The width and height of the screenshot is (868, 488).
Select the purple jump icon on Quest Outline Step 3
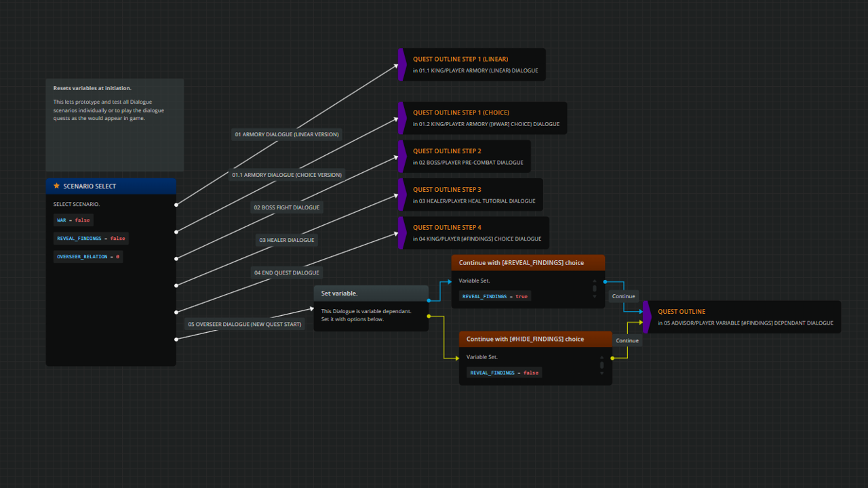pos(402,195)
